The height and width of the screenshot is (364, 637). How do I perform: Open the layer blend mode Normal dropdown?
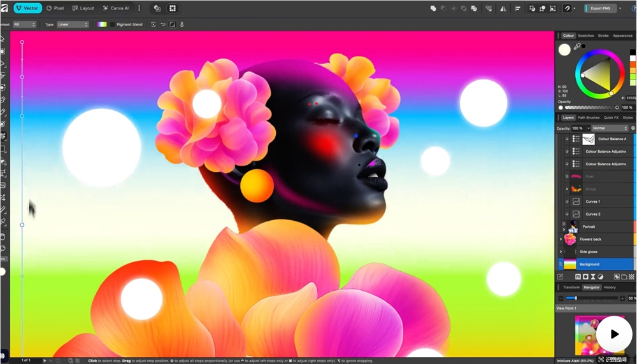click(610, 128)
